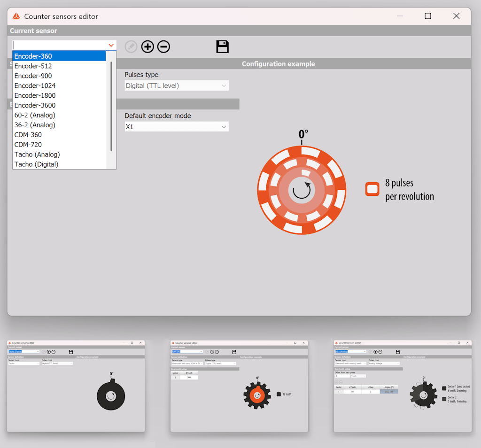
Task: Choose CDM-360 sensor entry
Action: [59, 135]
